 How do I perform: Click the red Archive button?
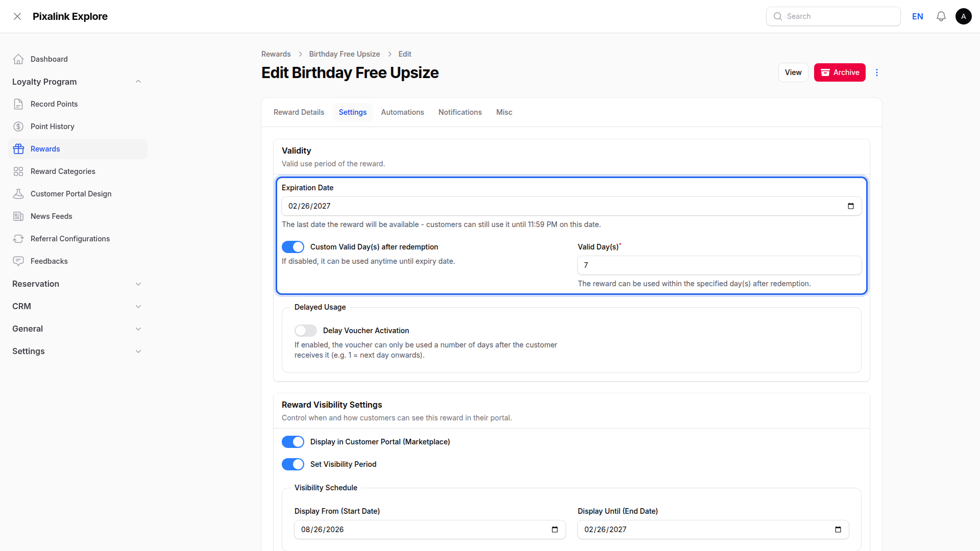[x=840, y=72]
